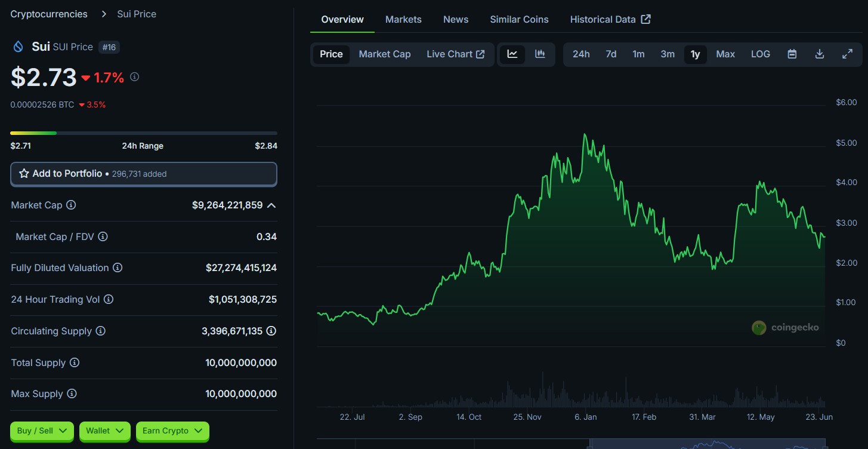
Task: Open Fully Diluted Valuation info icon
Action: (x=118, y=267)
